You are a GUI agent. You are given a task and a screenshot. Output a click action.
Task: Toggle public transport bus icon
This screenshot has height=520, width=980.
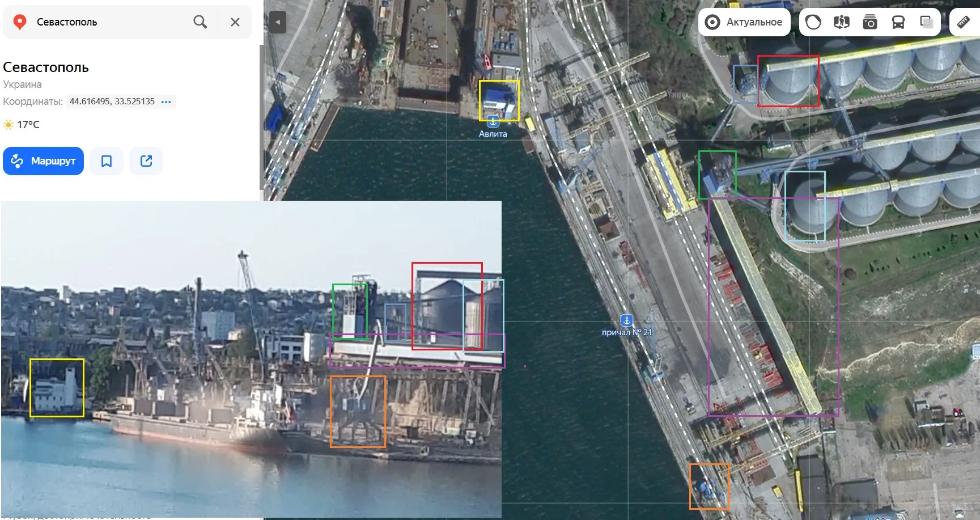point(898,22)
